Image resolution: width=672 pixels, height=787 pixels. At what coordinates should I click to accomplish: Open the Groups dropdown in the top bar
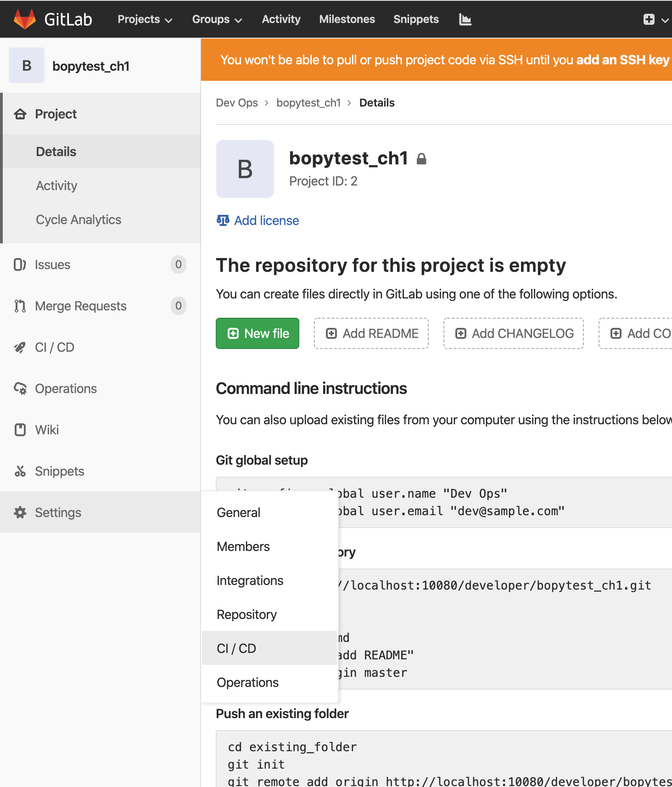217,19
